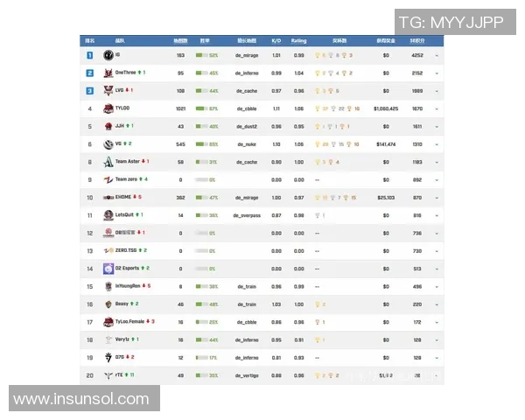Click the gold trophy in TYLOO row
Screen dimensions: 525x420
[318, 108]
